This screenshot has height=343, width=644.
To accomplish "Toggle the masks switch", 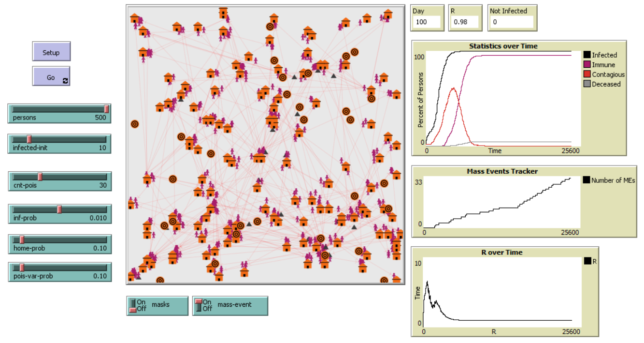I will coord(132,306).
